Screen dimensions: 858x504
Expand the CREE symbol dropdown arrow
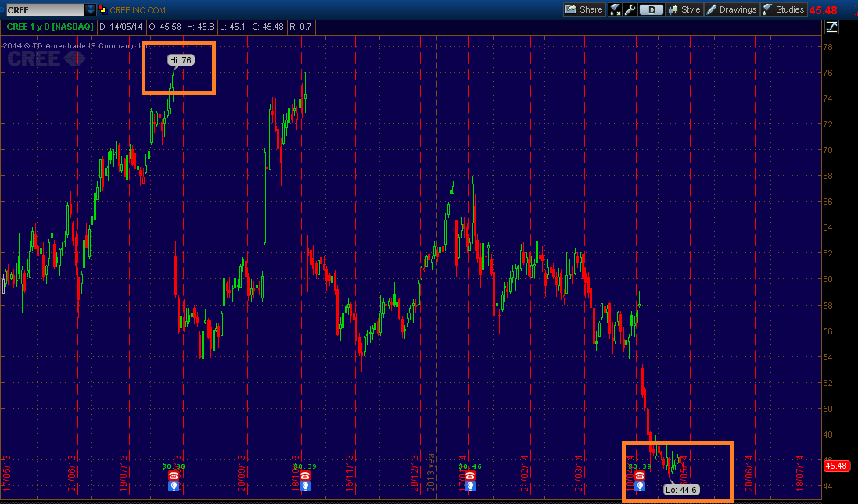coord(90,10)
